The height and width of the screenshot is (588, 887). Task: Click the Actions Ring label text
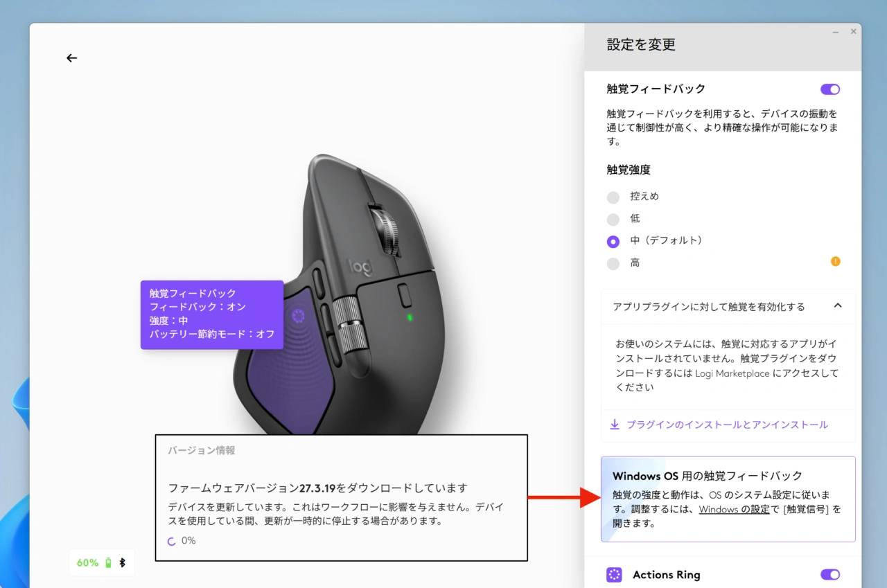click(667, 575)
